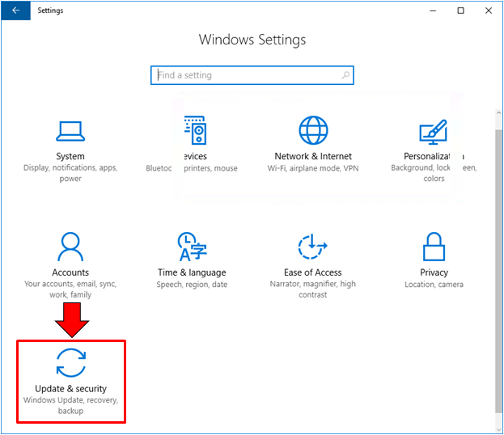Minimize the Settings window

click(433, 11)
